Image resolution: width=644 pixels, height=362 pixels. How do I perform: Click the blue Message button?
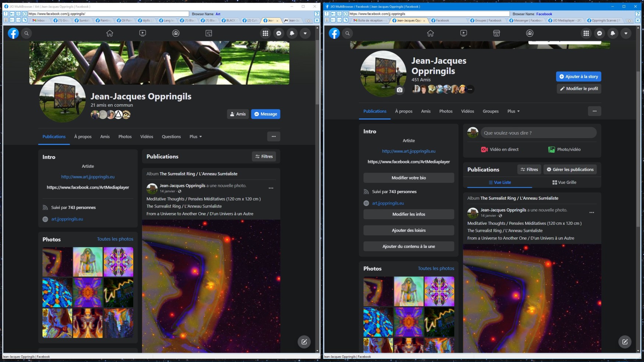265,114
